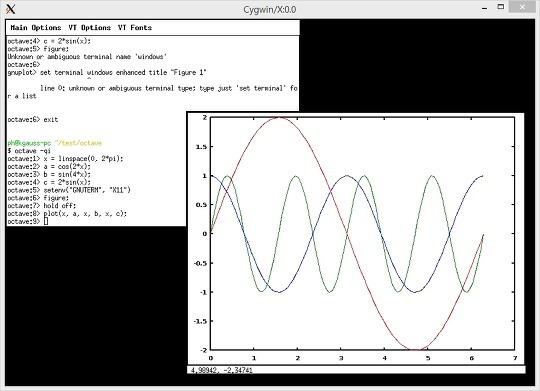Close the Cygwin/X window

point(523,7)
